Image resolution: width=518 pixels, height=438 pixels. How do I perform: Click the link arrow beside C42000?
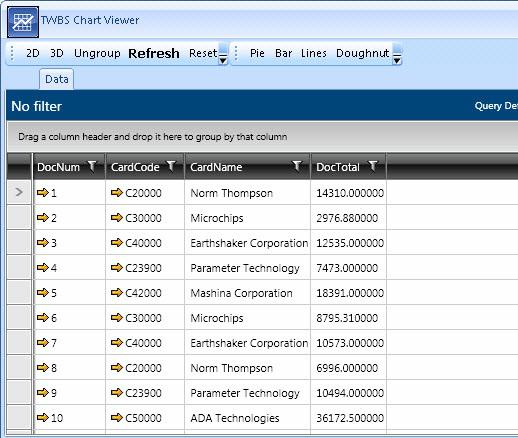(x=117, y=292)
